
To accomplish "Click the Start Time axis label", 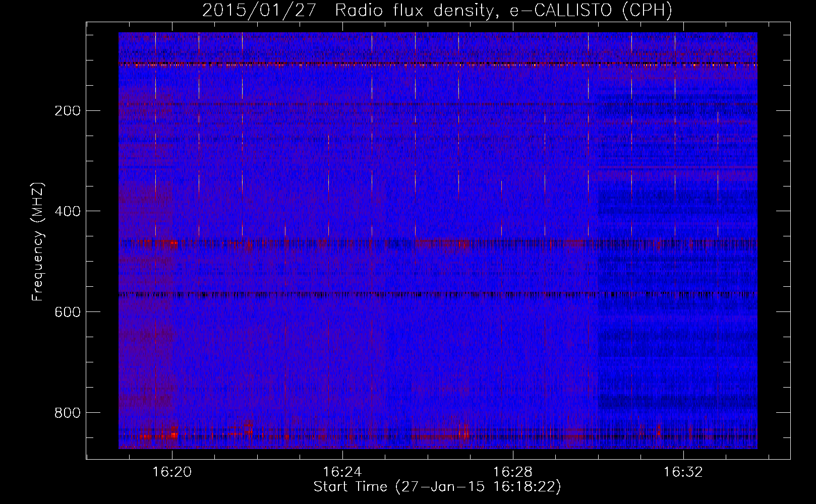I will pos(437,487).
